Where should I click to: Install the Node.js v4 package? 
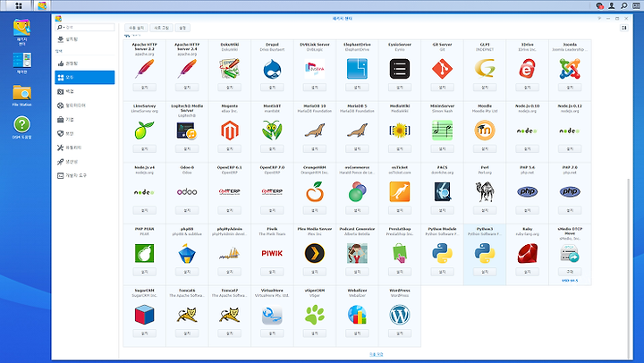coord(145,210)
